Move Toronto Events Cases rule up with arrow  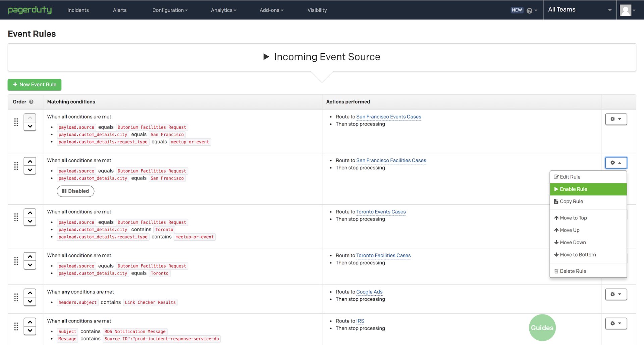(30, 213)
